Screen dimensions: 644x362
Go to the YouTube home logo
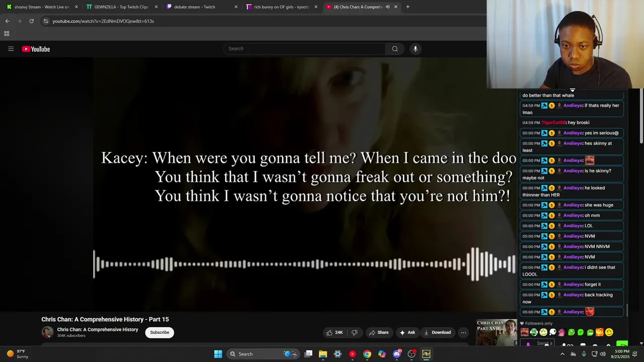(x=36, y=49)
